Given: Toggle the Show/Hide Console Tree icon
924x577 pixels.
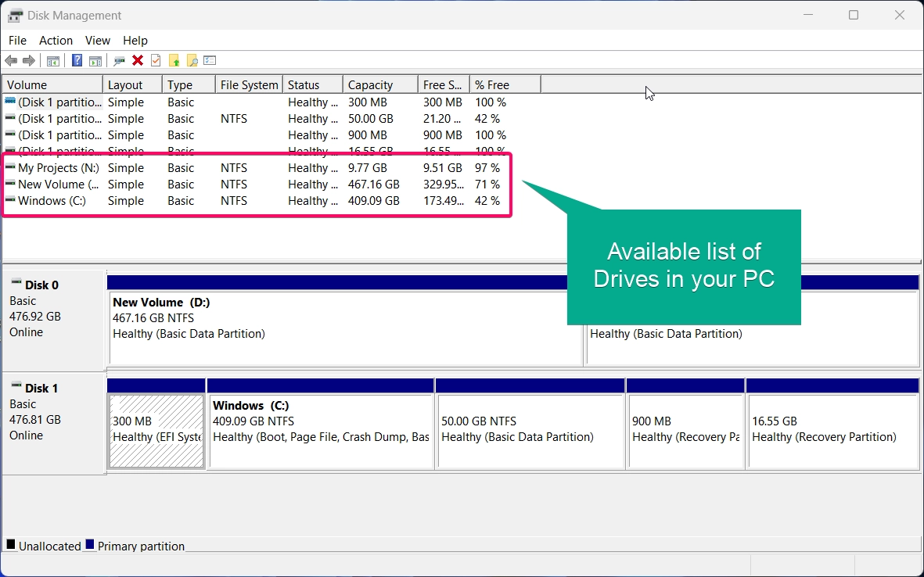Looking at the screenshot, I should [52, 61].
